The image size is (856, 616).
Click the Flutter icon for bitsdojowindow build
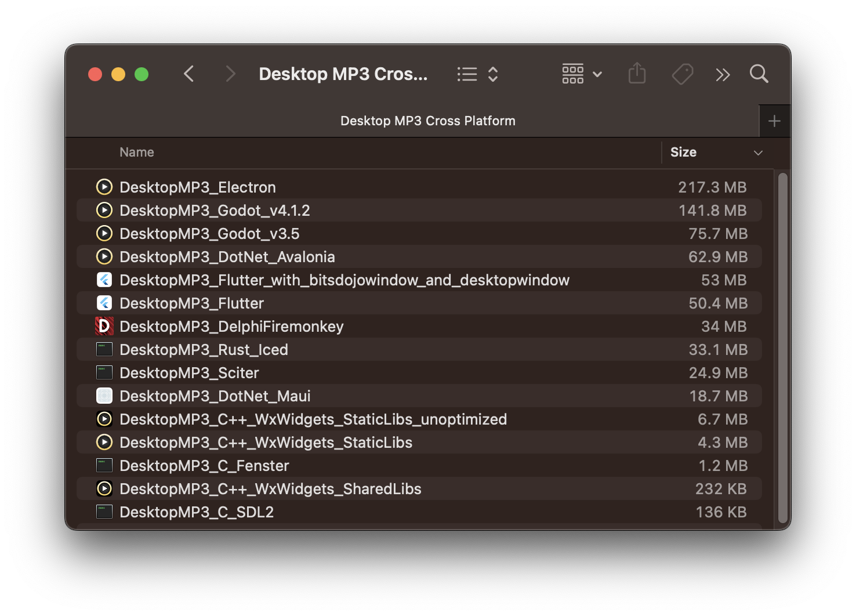pyautogui.click(x=104, y=280)
